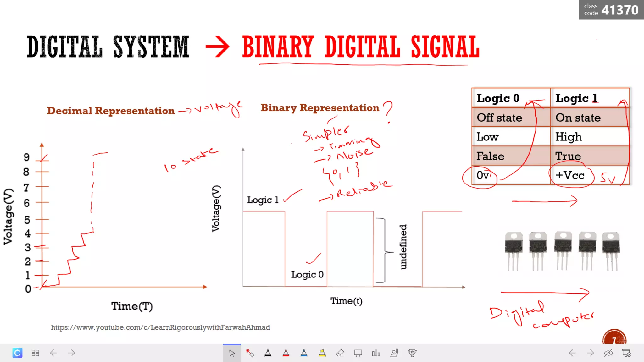Image resolution: width=644 pixels, height=362 pixels.
Task: Click the "BINARY DIGITAL SIGNAL" title
Action: click(x=361, y=47)
